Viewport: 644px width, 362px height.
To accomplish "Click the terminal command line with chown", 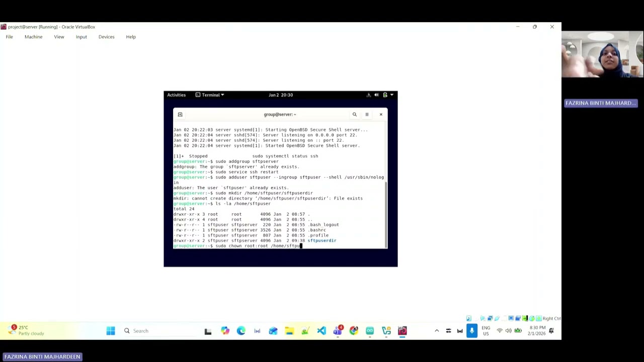I will tap(237, 246).
